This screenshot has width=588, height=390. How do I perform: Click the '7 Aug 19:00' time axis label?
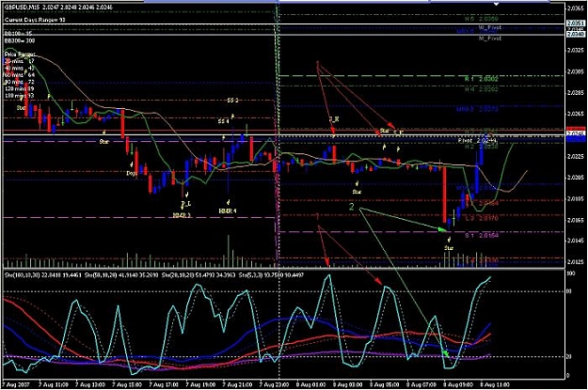(201, 384)
